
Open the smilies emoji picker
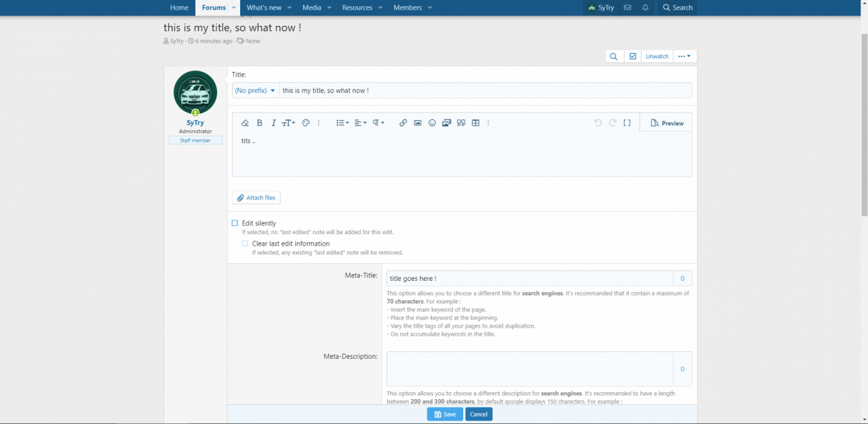pyautogui.click(x=432, y=123)
